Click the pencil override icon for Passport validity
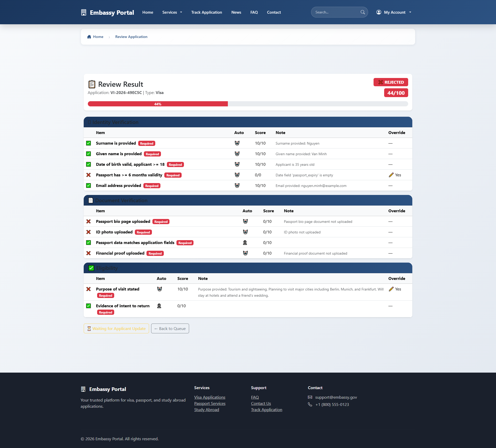 pos(391,175)
